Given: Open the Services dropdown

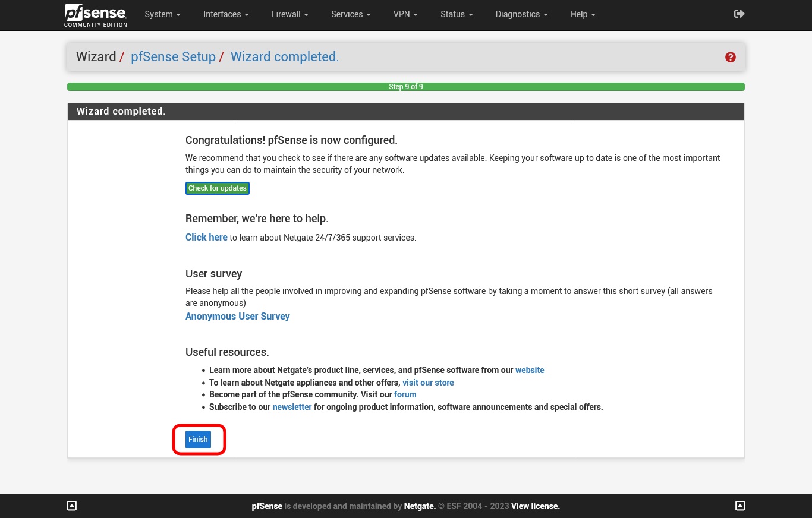Looking at the screenshot, I should click(351, 14).
